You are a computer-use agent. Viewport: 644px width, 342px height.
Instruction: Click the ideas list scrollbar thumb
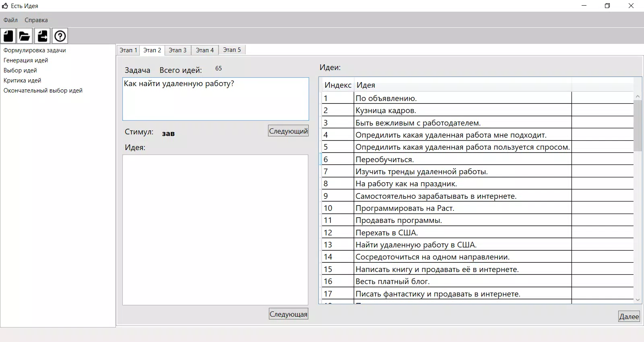point(638,126)
